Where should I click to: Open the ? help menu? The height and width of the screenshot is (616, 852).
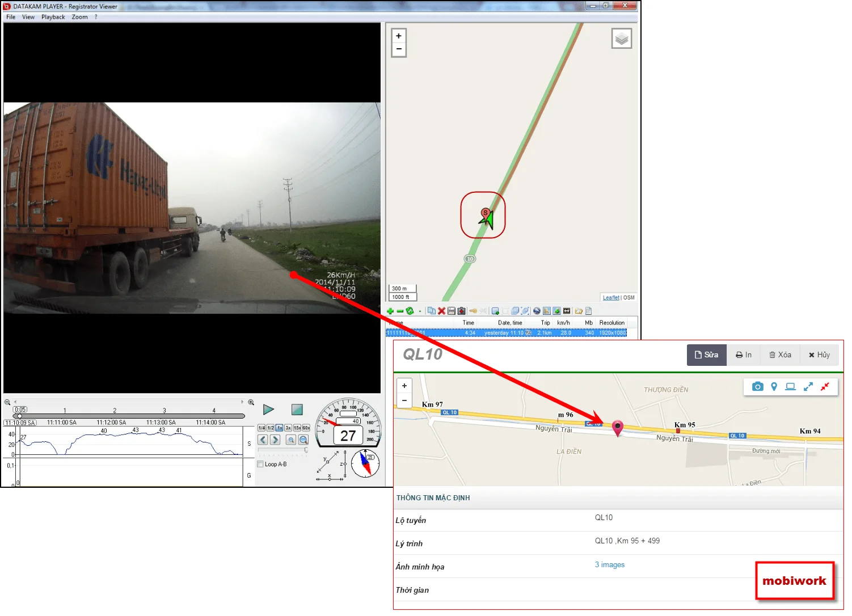[x=96, y=17]
